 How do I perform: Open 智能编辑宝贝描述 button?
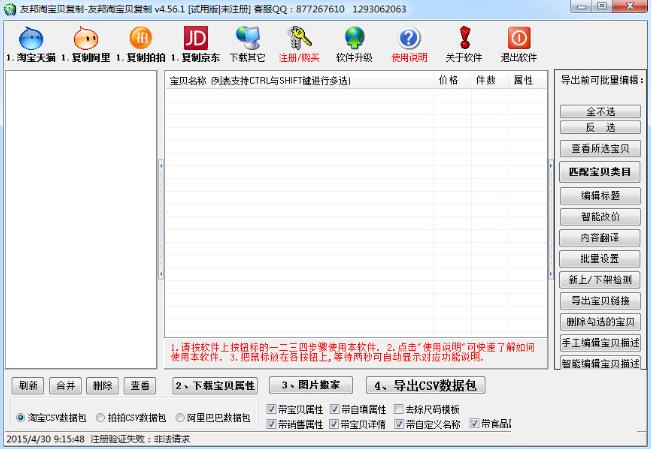tap(600, 363)
